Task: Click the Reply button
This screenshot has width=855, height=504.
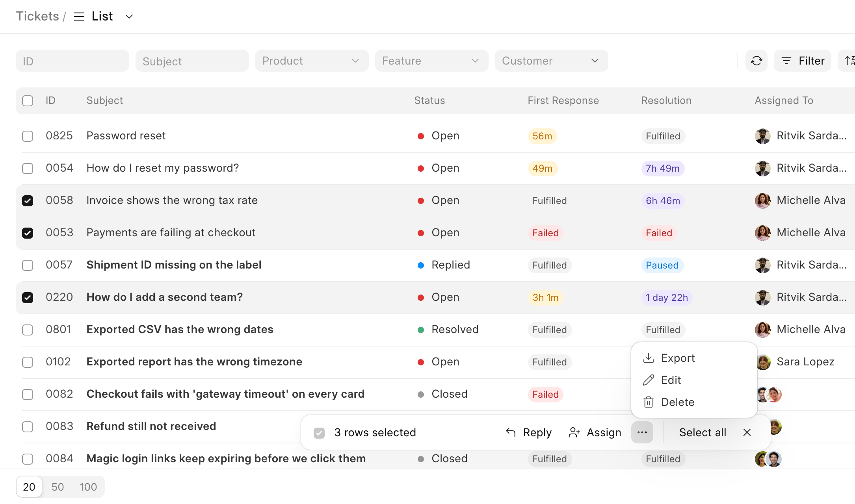Action: [528, 432]
